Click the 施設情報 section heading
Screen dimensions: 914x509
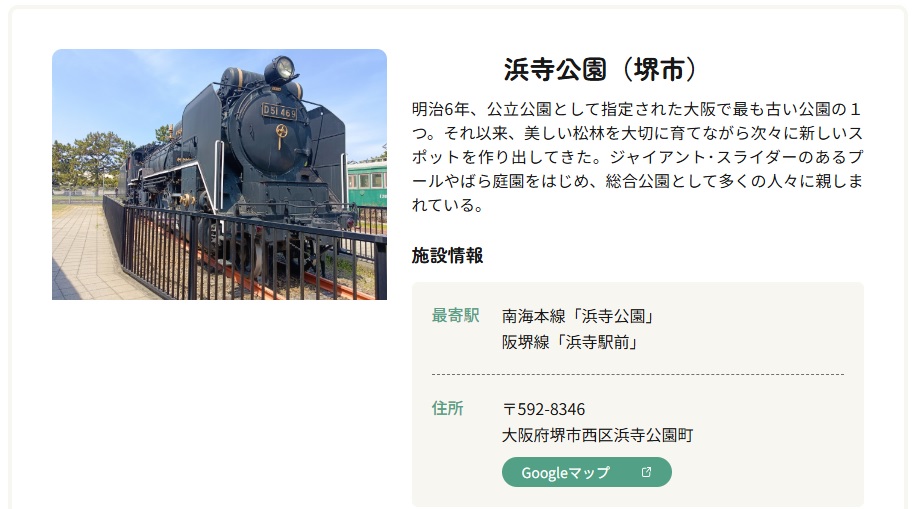point(447,255)
